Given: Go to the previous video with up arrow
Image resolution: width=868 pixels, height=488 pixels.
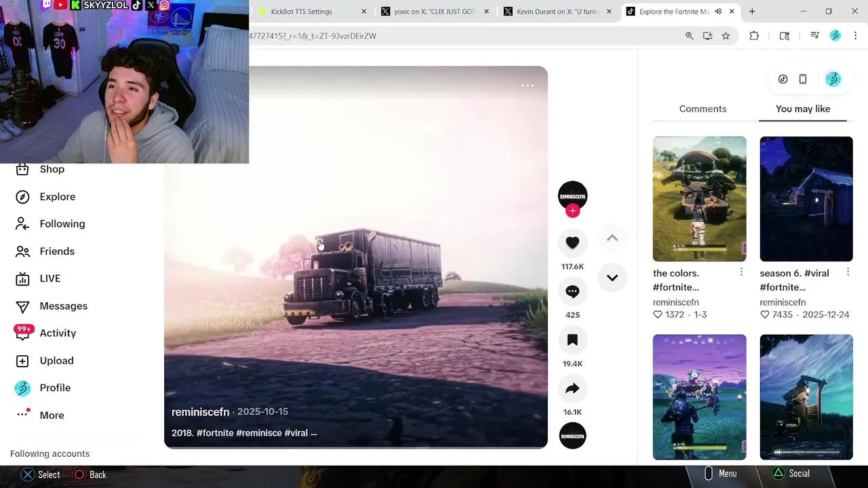Looking at the screenshot, I should (612, 238).
